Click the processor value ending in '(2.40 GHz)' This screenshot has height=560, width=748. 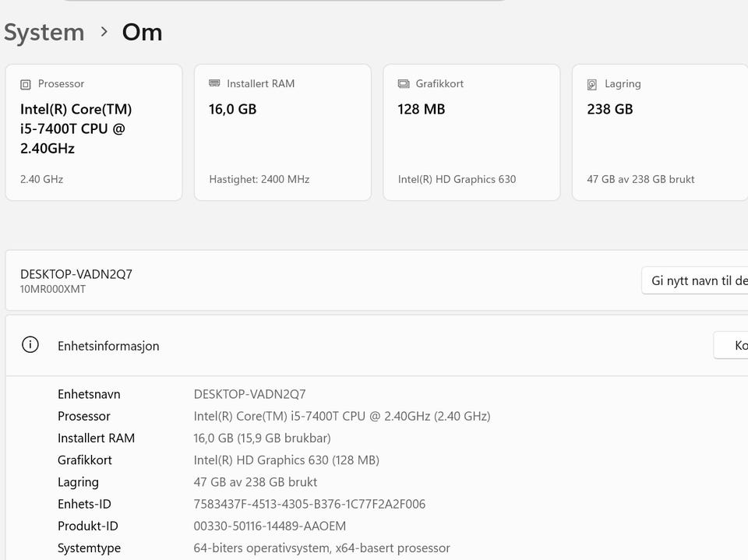click(342, 416)
